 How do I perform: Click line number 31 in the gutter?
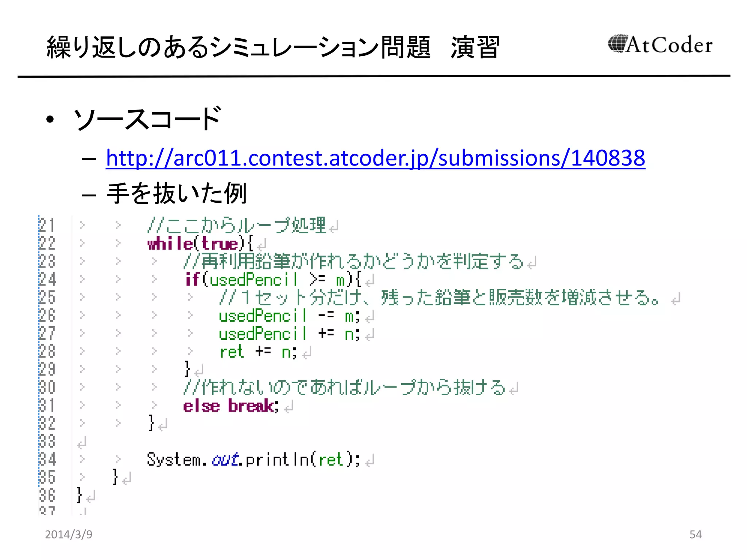47,405
